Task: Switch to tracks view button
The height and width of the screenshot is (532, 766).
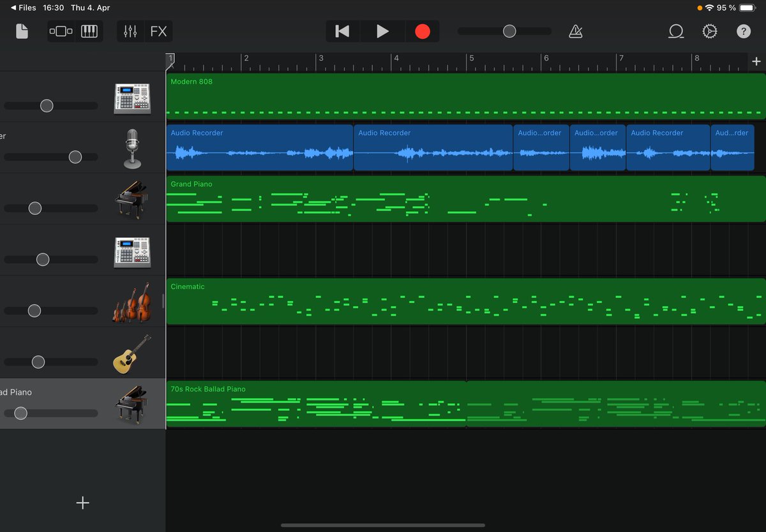Action: point(61,31)
